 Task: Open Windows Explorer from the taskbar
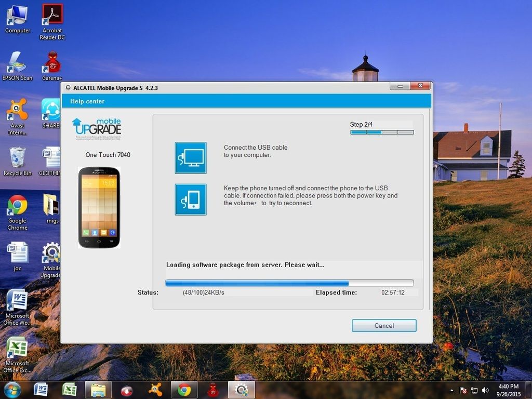pos(98,390)
